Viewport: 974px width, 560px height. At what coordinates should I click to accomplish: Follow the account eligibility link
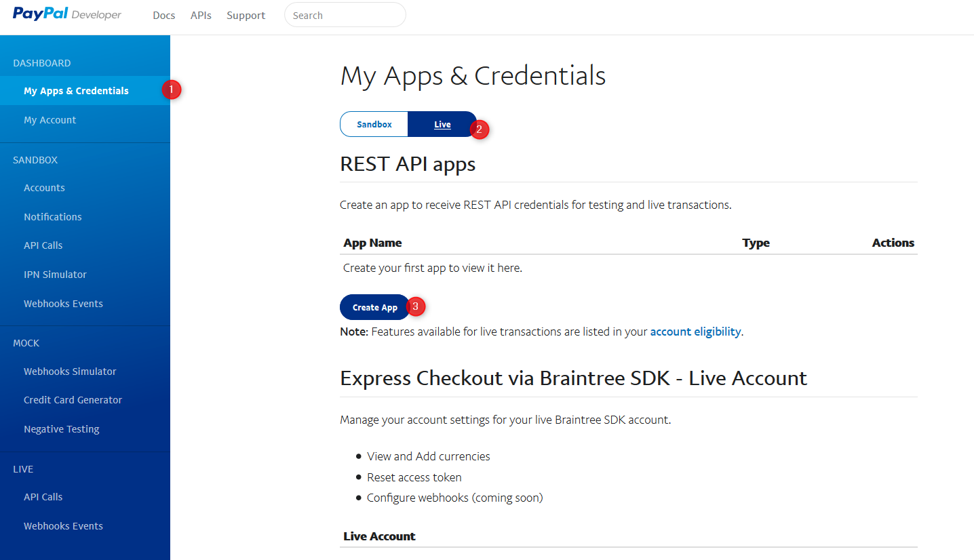tap(695, 332)
